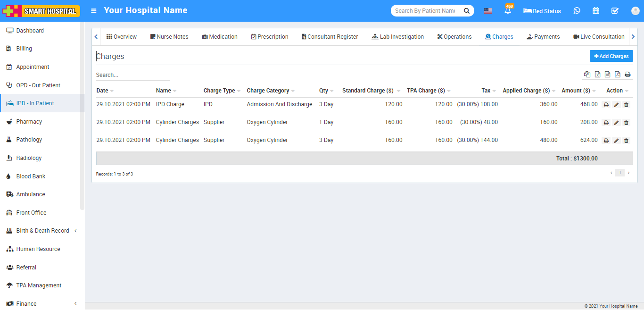Edit the IPD Charge row entry

616,105
